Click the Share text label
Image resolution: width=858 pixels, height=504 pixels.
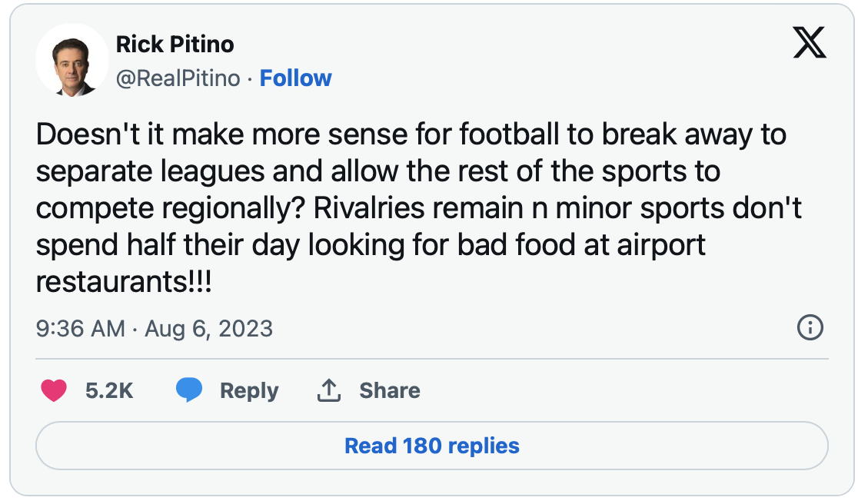point(389,391)
